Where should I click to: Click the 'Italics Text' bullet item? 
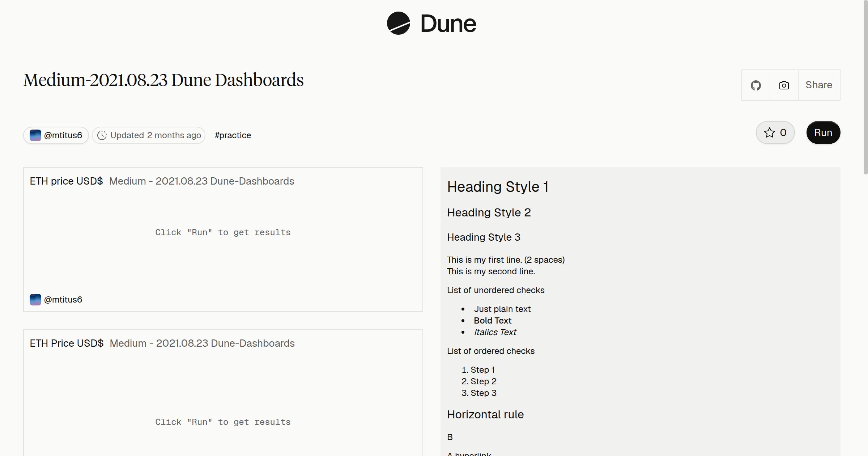coord(495,332)
